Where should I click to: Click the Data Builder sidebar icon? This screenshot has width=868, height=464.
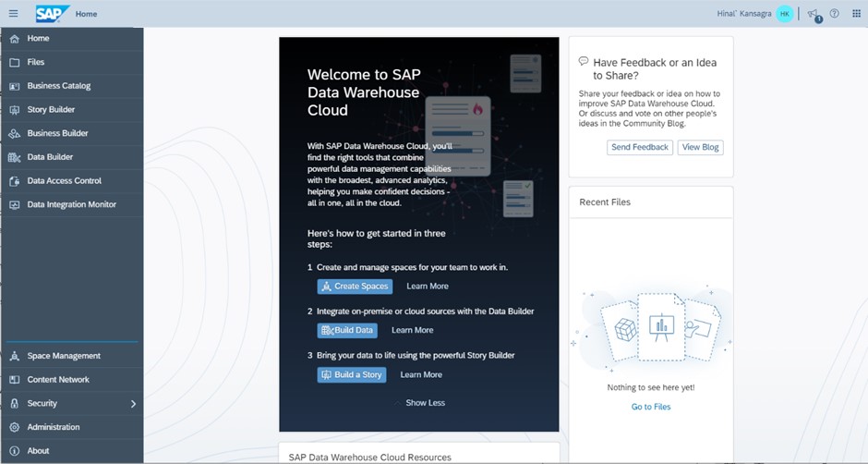pos(14,157)
